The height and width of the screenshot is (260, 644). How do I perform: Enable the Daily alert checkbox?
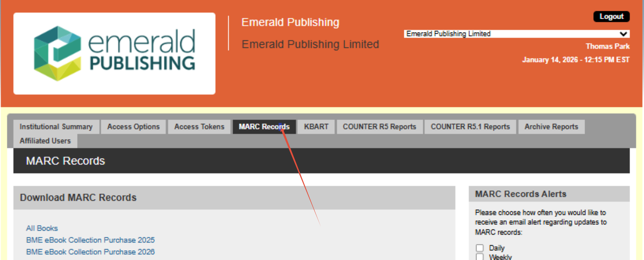click(x=480, y=248)
